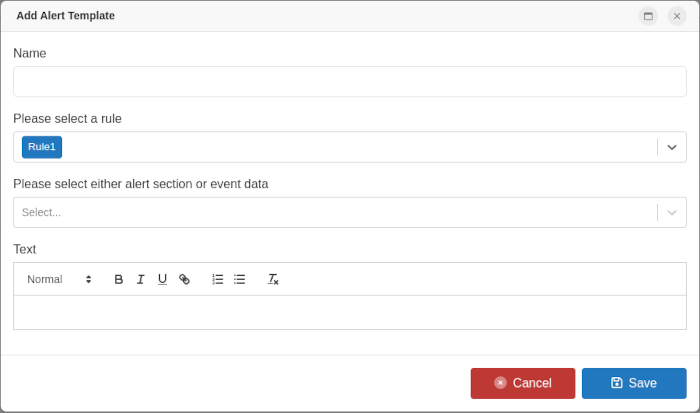700x413 pixels.
Task: Expand the rule selection dropdown arrow
Action: pos(672,147)
